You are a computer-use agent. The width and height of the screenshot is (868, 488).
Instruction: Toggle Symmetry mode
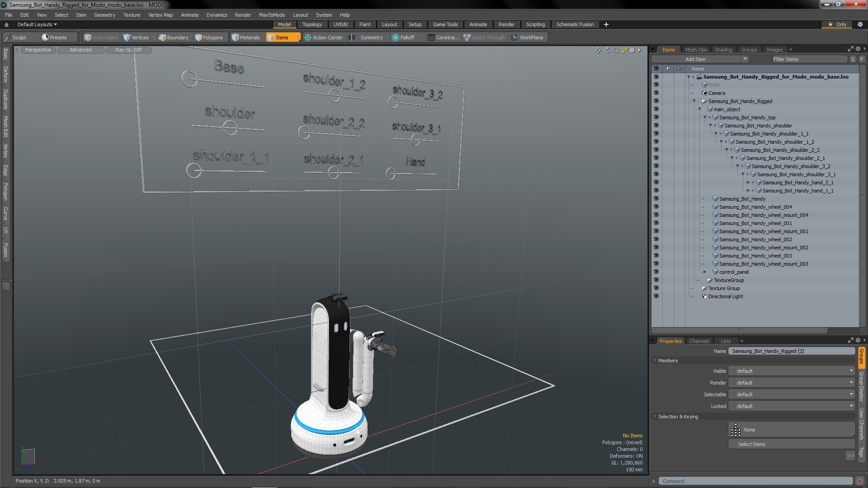click(367, 38)
